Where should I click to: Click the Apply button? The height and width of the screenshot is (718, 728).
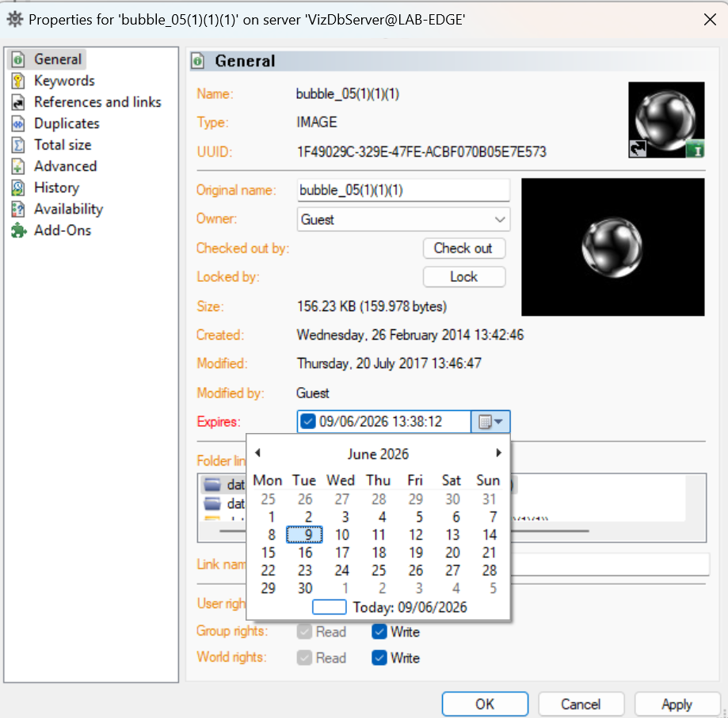tap(677, 704)
